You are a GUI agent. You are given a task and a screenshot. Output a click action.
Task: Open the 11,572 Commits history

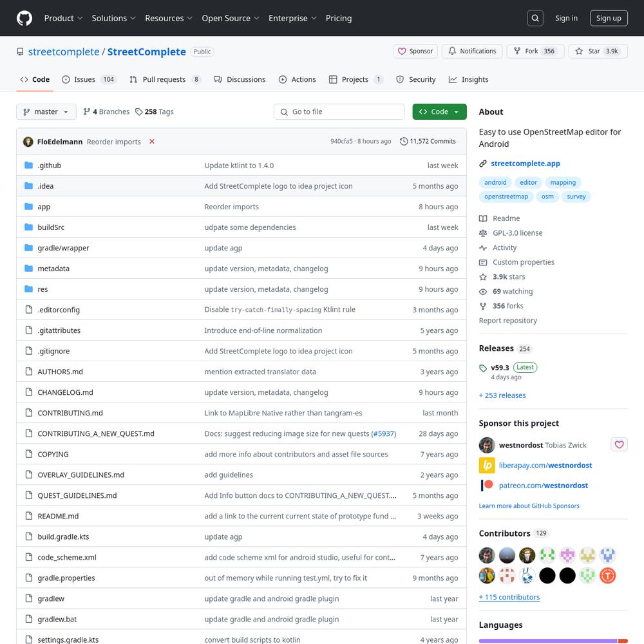pos(428,141)
